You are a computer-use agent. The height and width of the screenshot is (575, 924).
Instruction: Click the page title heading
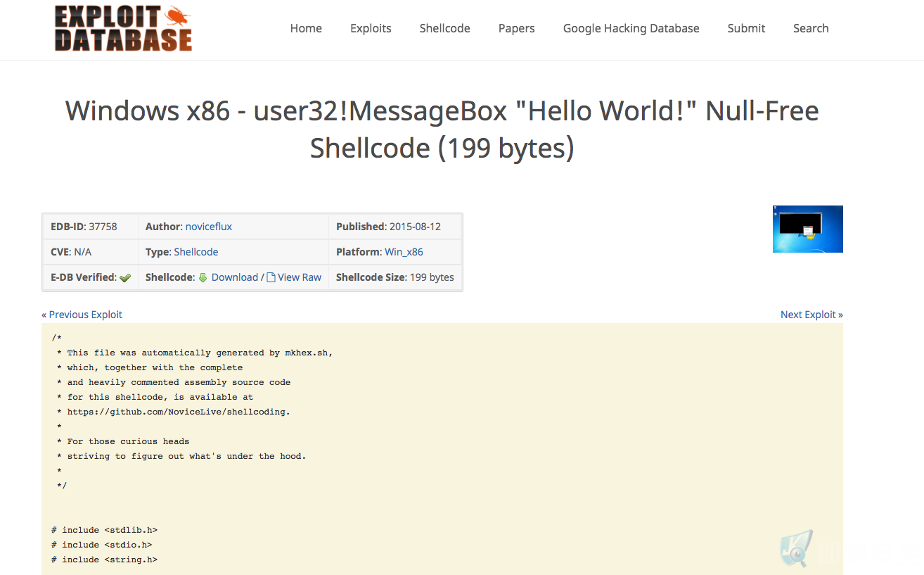coord(442,129)
